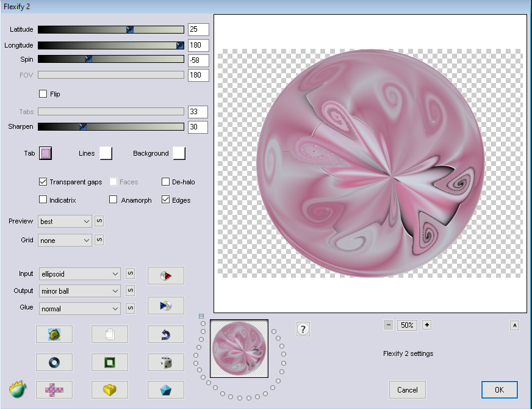
Task: Click the Latitude slider track
Action: (x=110, y=29)
